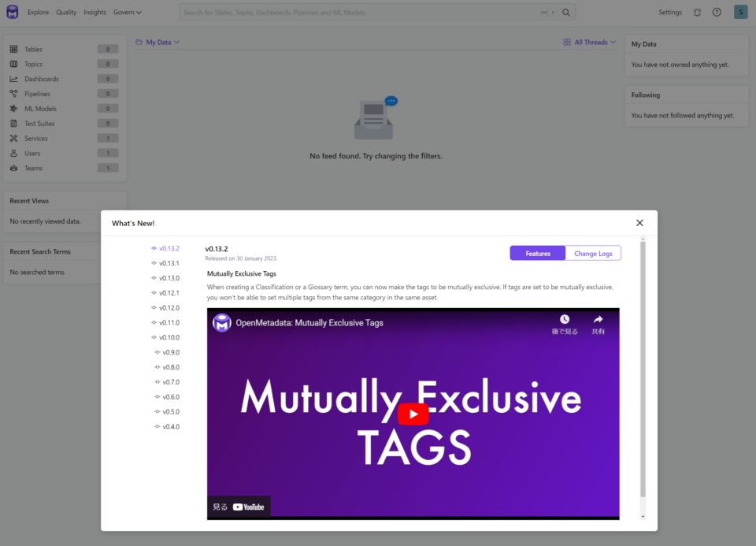Screen dimensions: 756x546
Task: Click the dialog vertical scrollbar
Action: (643, 370)
